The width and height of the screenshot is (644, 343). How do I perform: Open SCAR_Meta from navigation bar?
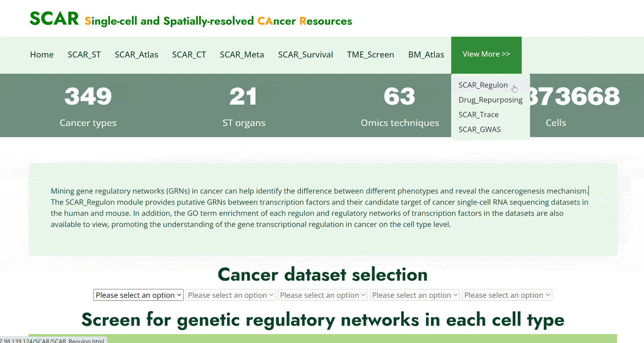click(x=242, y=55)
